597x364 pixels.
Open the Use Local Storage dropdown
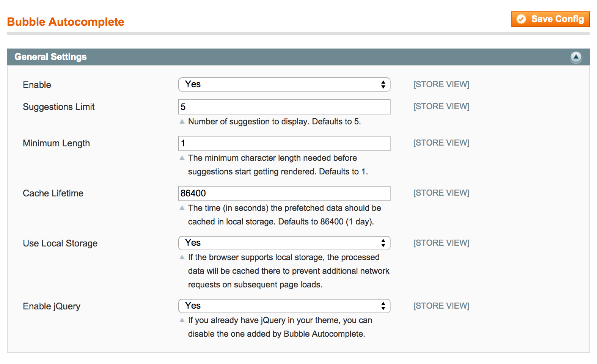[284, 243]
